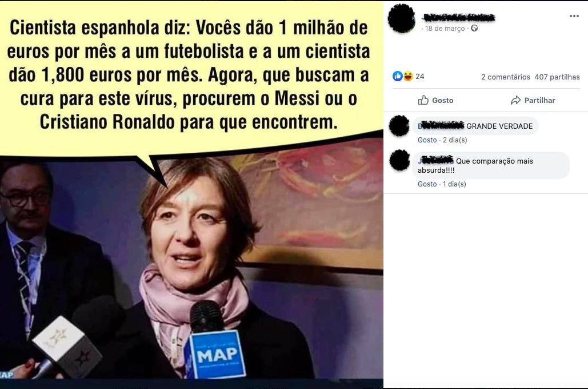Click the reactions count 24
588x389 pixels.
point(419,76)
